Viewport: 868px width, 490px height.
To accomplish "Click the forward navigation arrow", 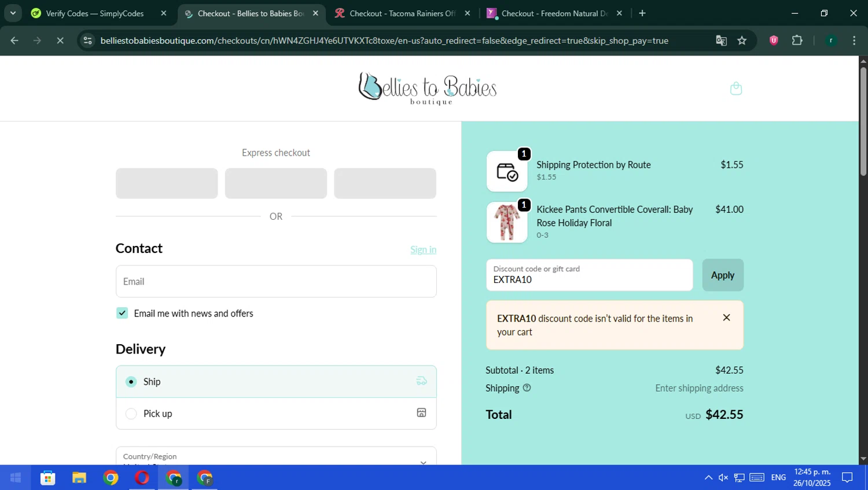I will tap(37, 40).
